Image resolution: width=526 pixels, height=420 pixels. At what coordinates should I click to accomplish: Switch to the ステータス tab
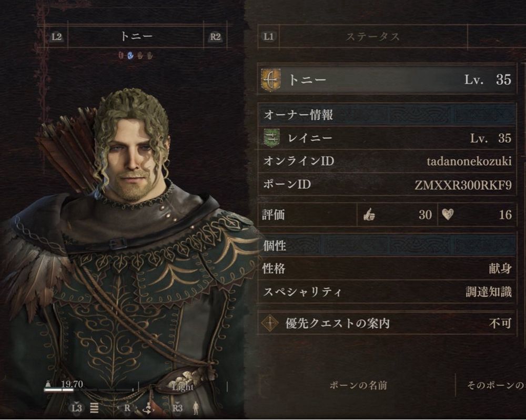tap(372, 36)
